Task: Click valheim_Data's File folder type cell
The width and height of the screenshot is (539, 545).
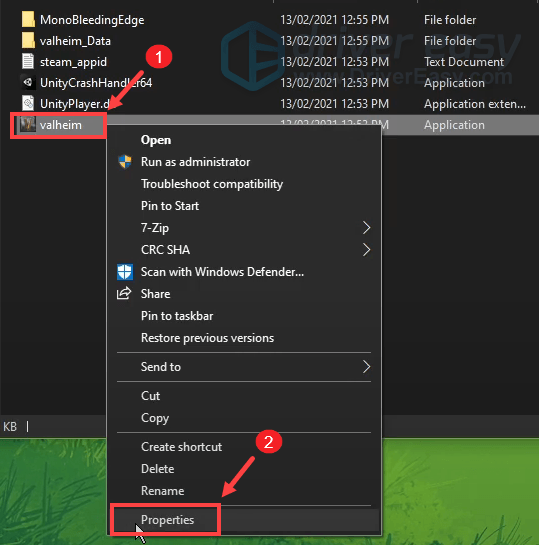Action: [450, 41]
